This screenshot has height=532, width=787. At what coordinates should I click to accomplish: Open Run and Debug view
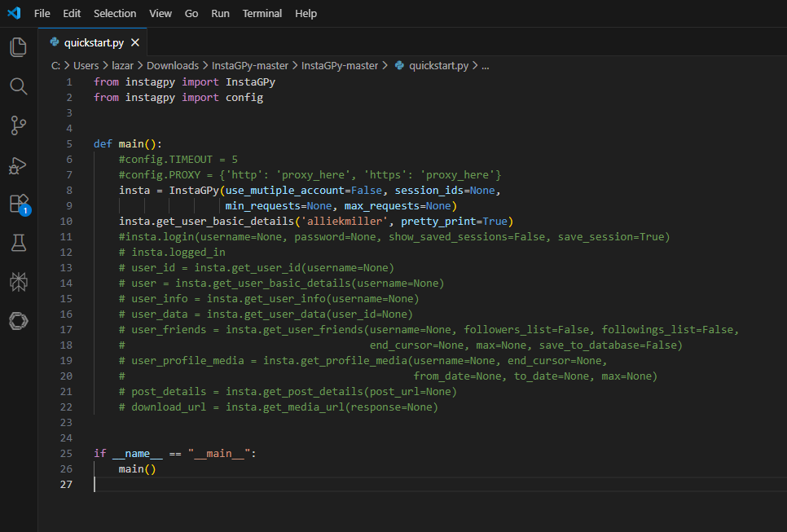coord(18,165)
